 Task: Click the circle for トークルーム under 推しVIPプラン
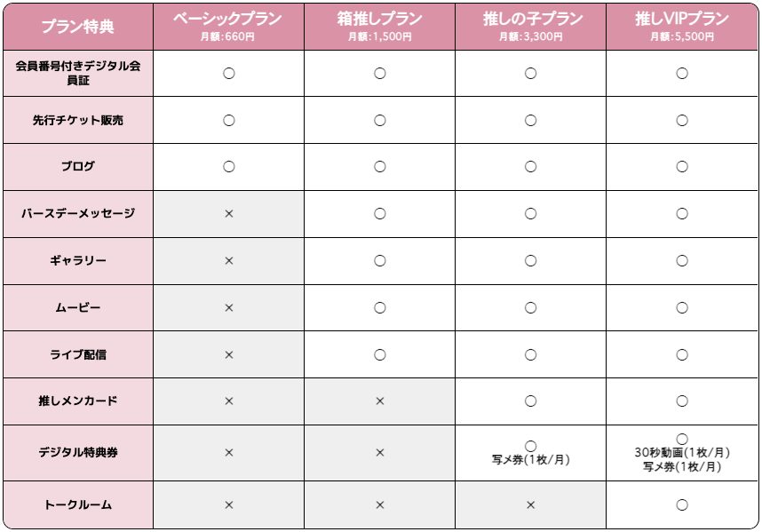click(x=682, y=505)
